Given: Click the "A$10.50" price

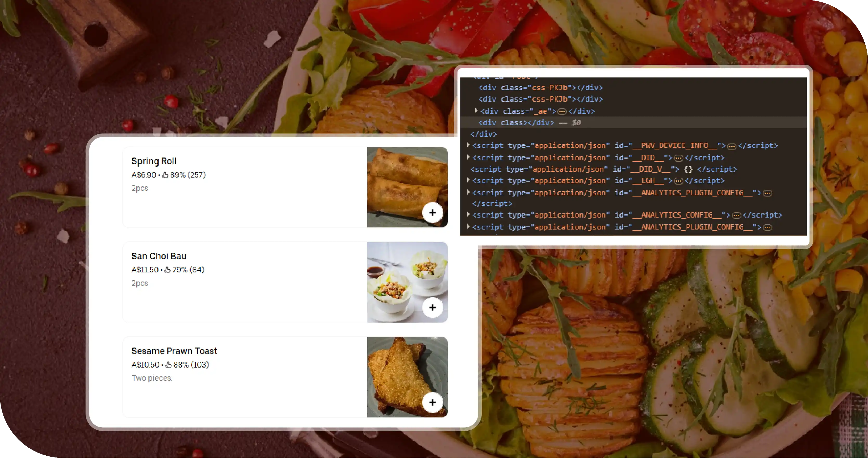Looking at the screenshot, I should pos(145,365).
